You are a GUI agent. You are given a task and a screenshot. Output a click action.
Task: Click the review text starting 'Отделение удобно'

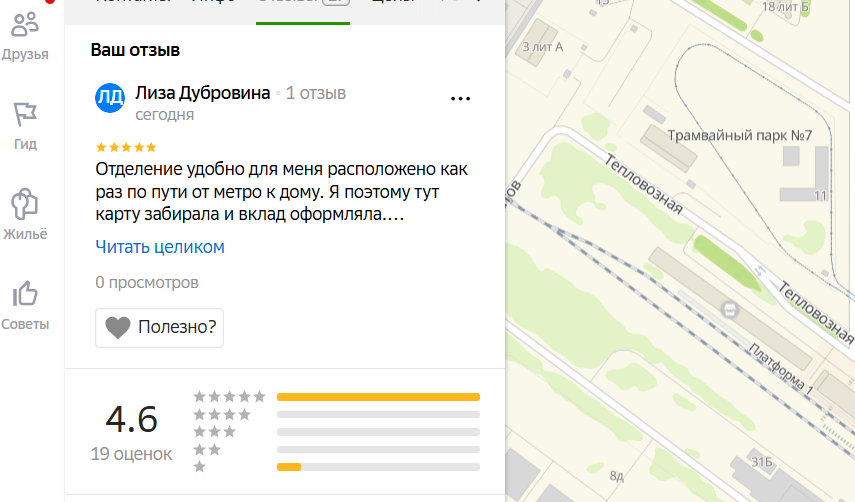[x=281, y=191]
